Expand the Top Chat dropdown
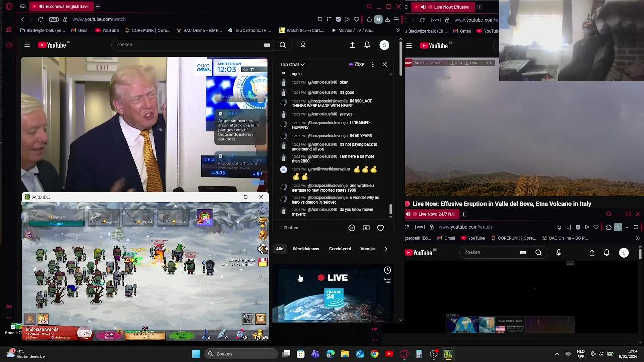 coord(292,64)
